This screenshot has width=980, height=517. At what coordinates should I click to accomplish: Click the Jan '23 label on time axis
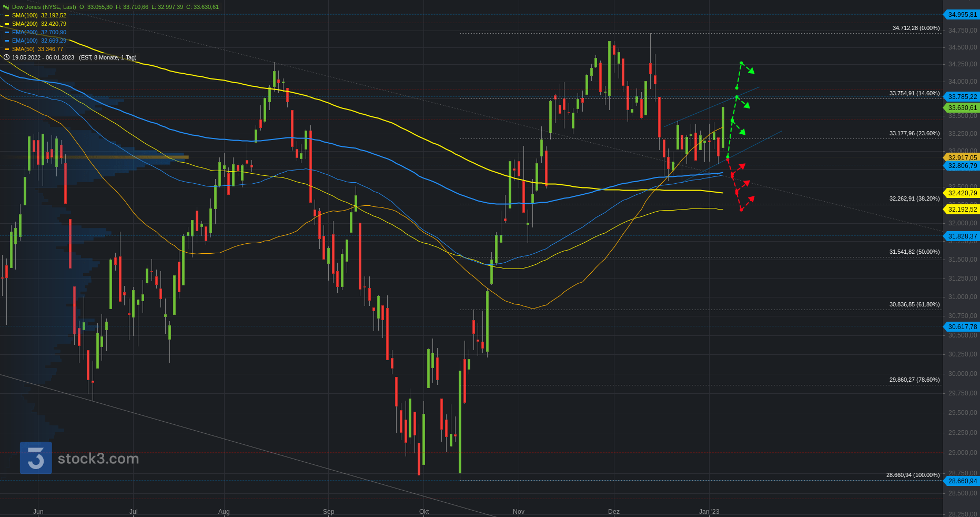coord(709,512)
